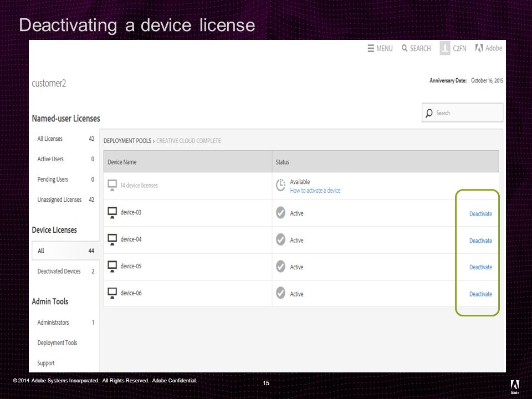Click the Adobe logo on slide footer
The height and width of the screenshot is (399, 532).
click(x=515, y=387)
